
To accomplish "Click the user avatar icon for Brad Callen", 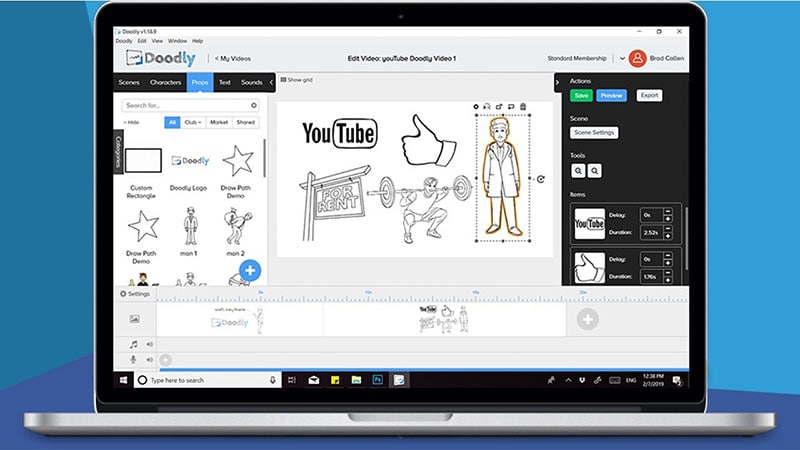I will click(637, 58).
